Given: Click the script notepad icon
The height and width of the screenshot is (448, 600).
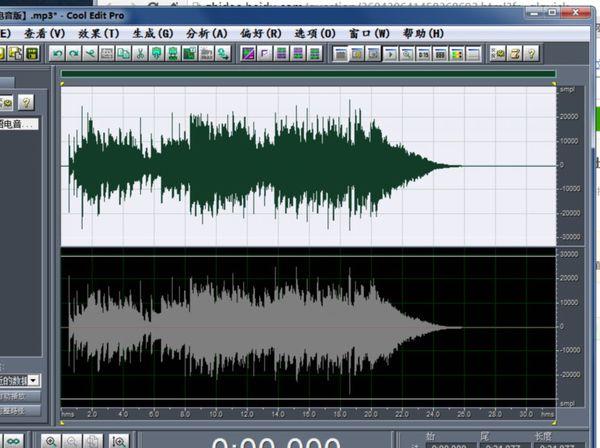Looking at the screenshot, I should [514, 54].
